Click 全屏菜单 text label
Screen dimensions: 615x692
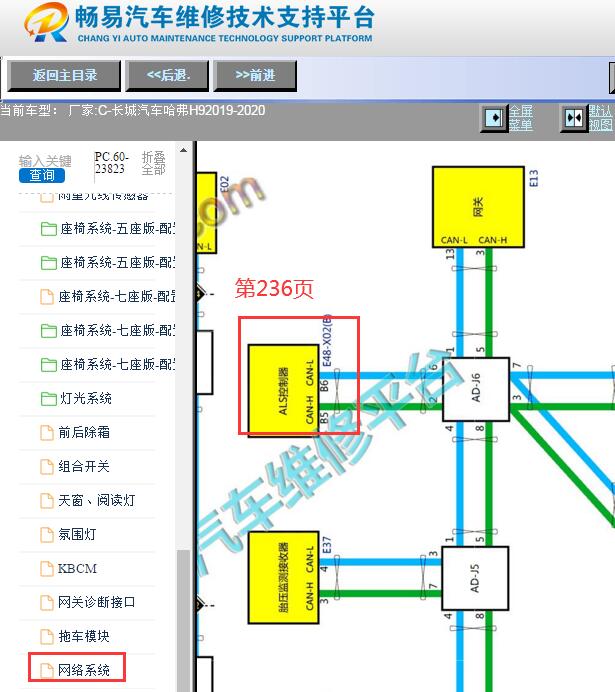[x=521, y=118]
